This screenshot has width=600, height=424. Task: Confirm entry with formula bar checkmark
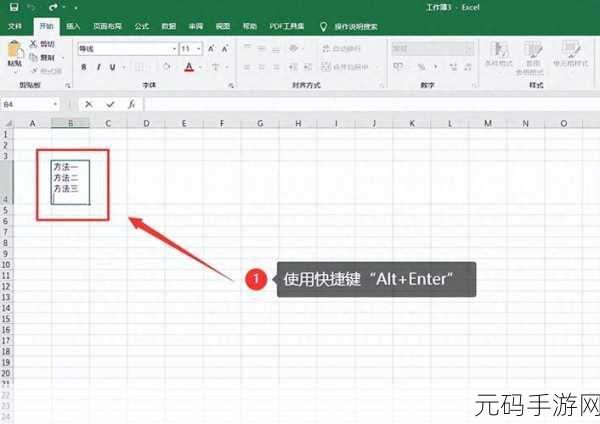[x=111, y=104]
